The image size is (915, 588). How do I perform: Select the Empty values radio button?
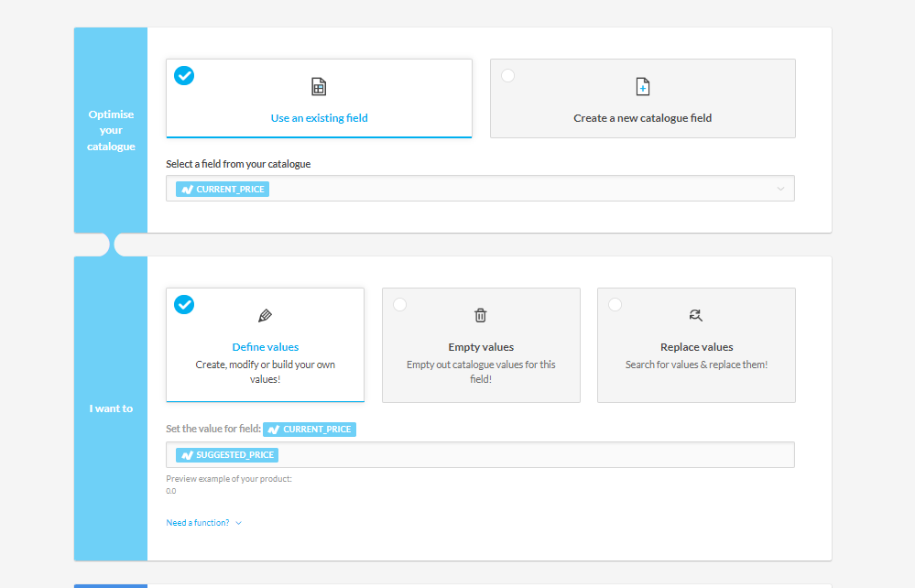tap(399, 305)
